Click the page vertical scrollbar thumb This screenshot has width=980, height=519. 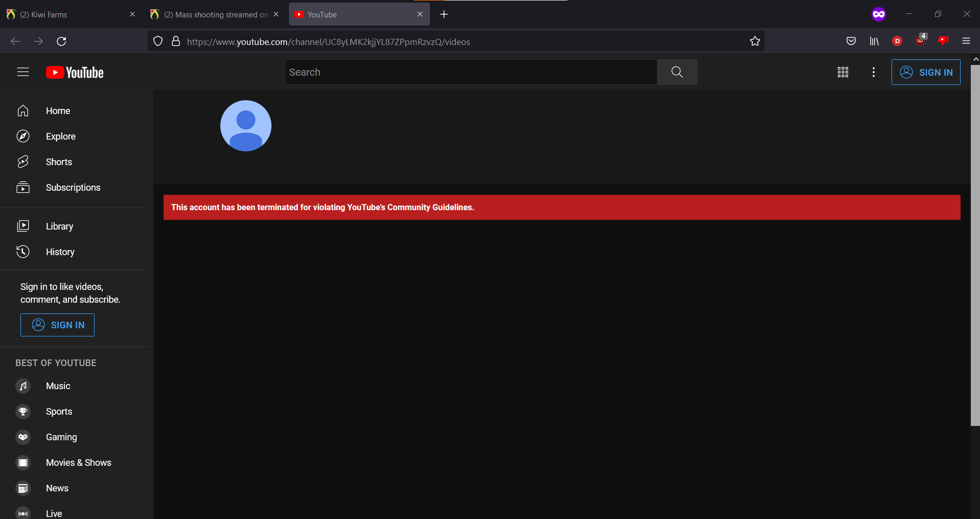point(975,245)
